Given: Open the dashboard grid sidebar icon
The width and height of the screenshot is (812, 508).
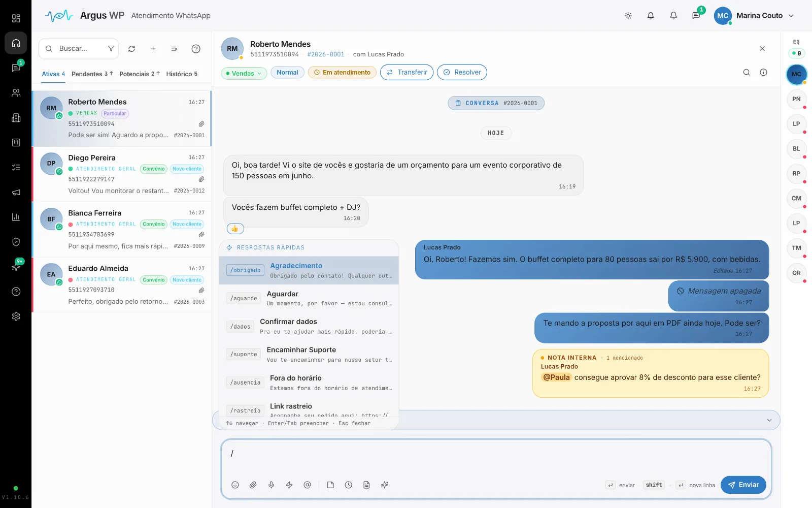Looking at the screenshot, I should click(x=16, y=18).
